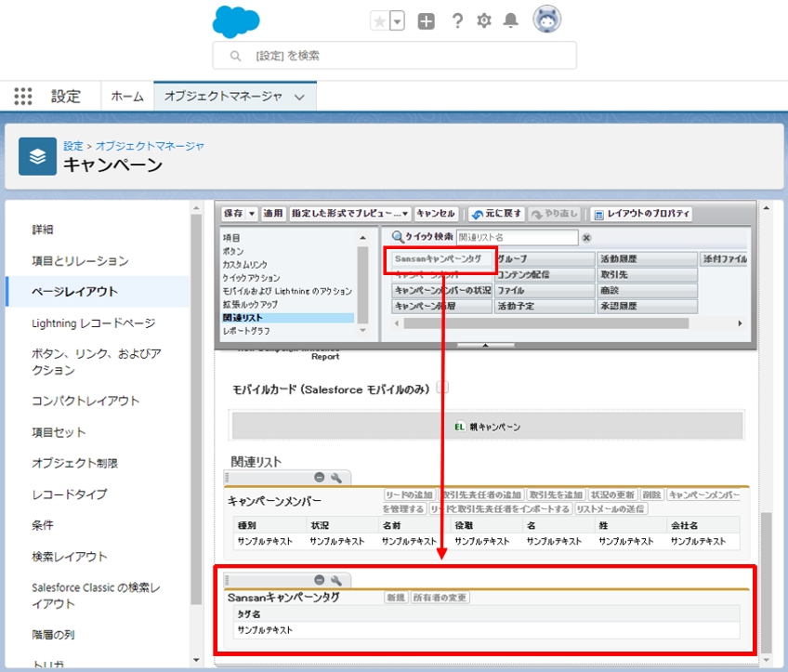Open the 保存 button dropdown arrow

coord(251,214)
